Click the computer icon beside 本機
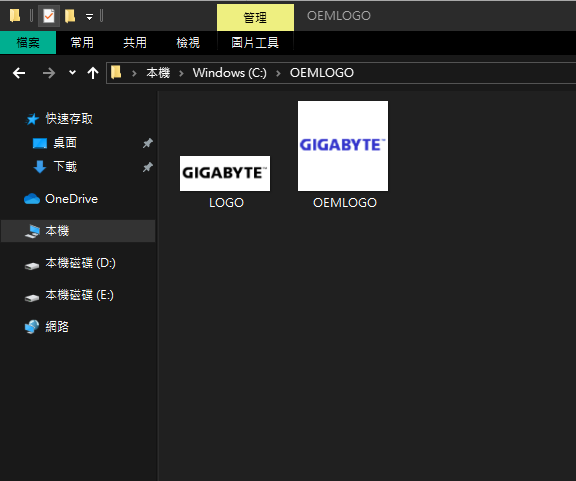Image resolution: width=576 pixels, height=481 pixels. pyautogui.click(x=32, y=231)
